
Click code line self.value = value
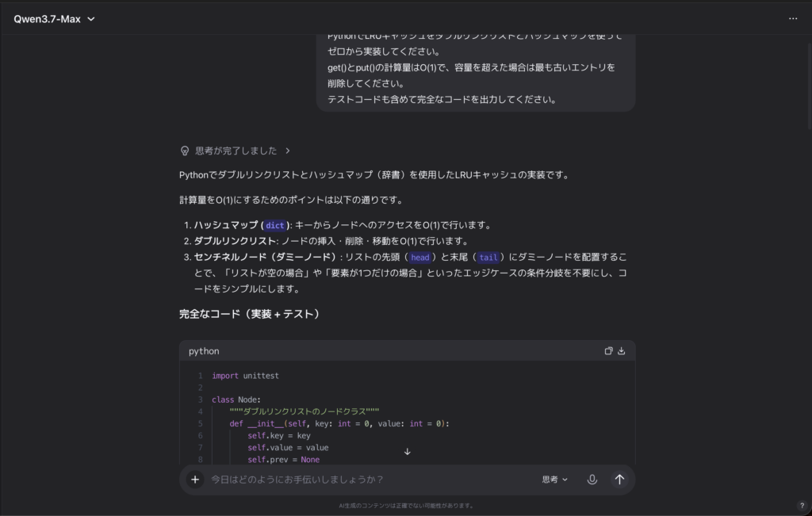[288, 448]
